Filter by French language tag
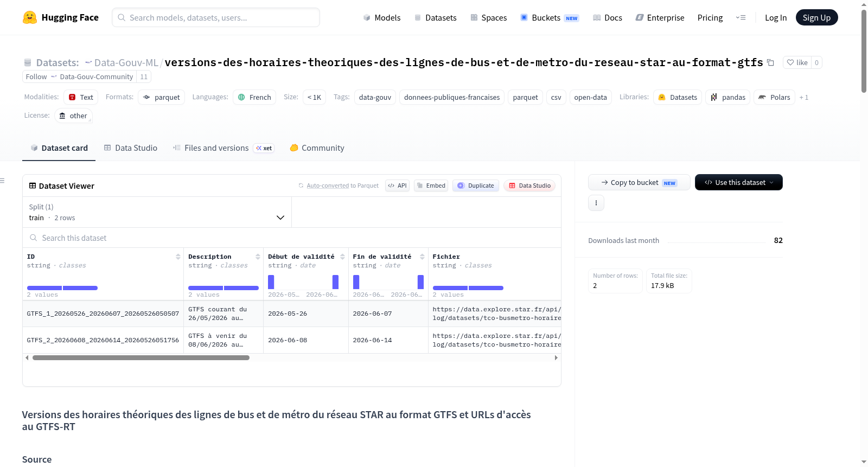Screen dimensions: 868x467 (x=254, y=97)
